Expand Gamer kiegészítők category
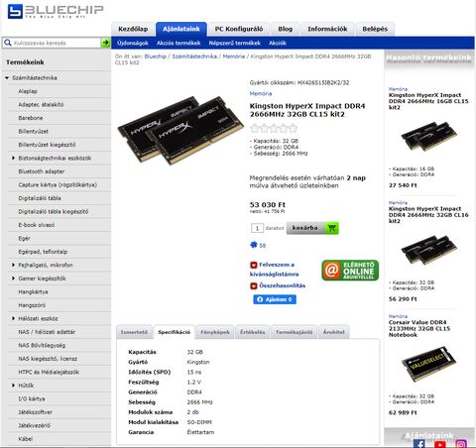Image resolution: width=476 pixels, height=448 pixels. (x=13, y=279)
